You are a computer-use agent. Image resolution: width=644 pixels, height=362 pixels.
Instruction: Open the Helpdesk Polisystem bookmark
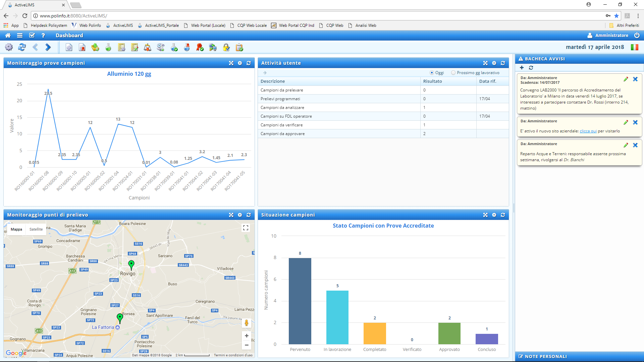click(45, 25)
